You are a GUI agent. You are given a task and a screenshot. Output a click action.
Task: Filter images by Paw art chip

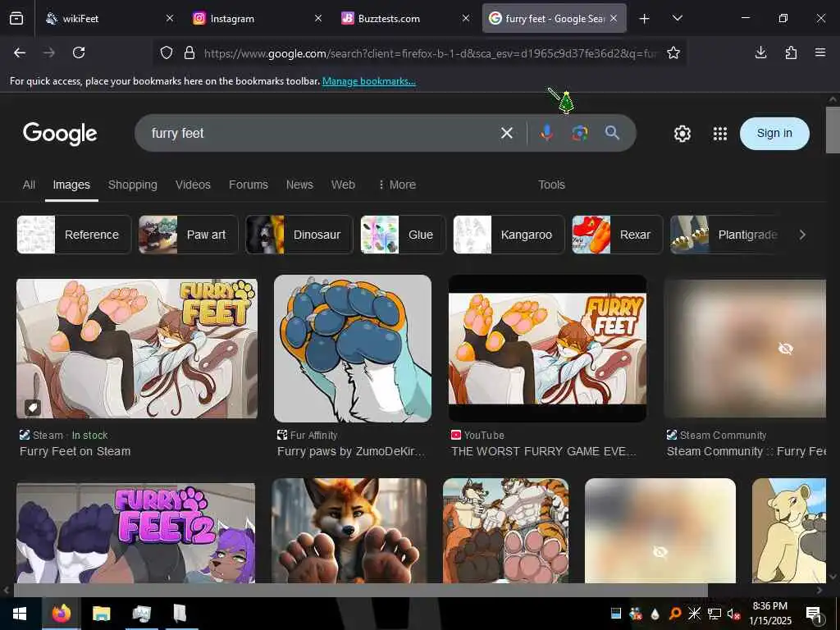(x=188, y=235)
